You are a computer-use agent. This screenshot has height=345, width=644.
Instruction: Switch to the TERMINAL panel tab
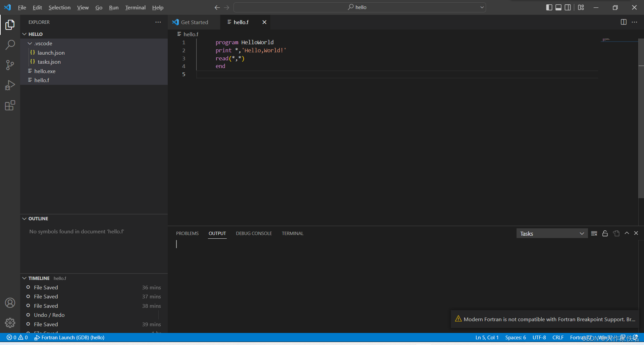pyautogui.click(x=292, y=233)
